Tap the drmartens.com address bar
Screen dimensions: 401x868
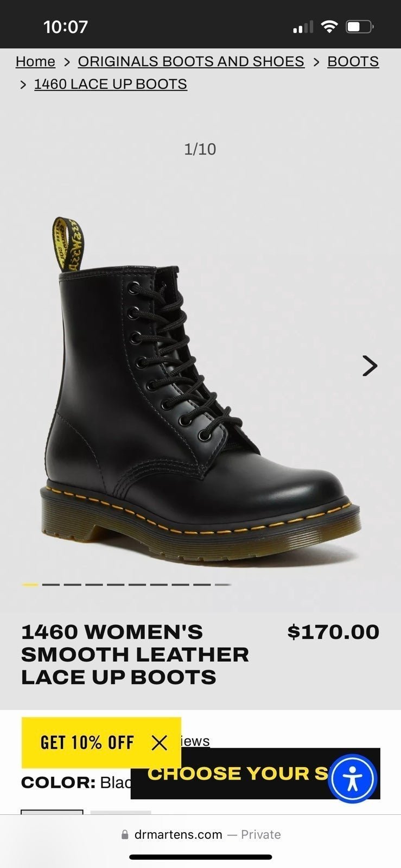point(201,834)
